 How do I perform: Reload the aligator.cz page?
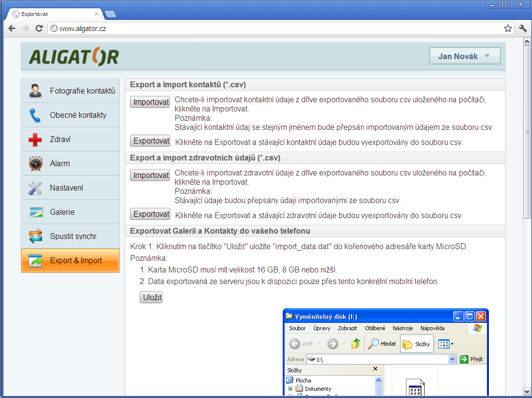pyautogui.click(x=39, y=29)
